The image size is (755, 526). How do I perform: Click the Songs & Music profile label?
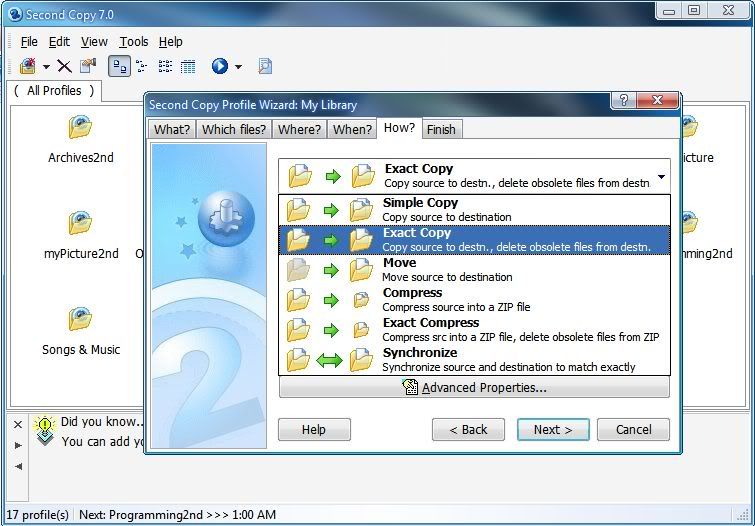81,349
